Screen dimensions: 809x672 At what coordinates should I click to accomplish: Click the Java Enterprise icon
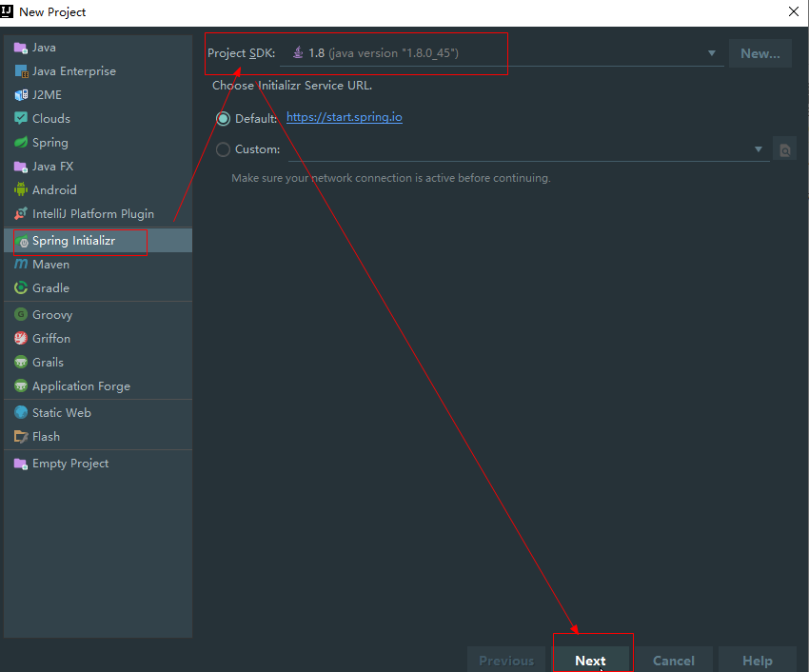21,71
